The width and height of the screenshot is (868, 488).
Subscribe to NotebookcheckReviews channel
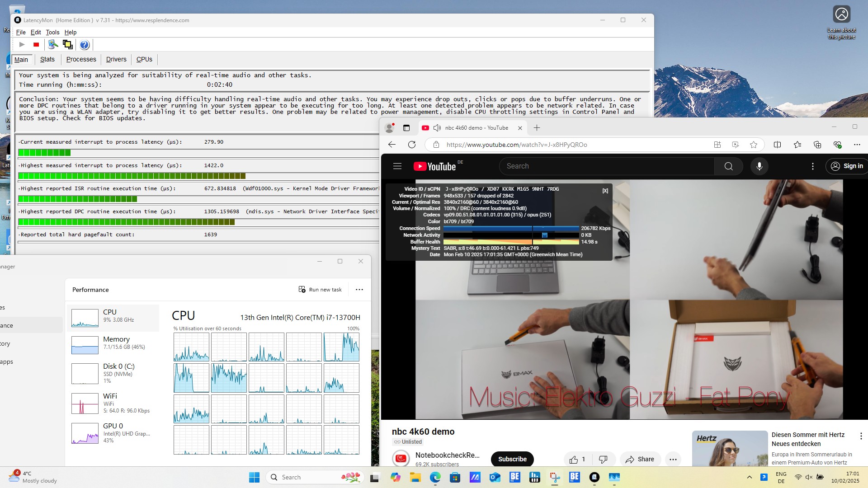[512, 459]
